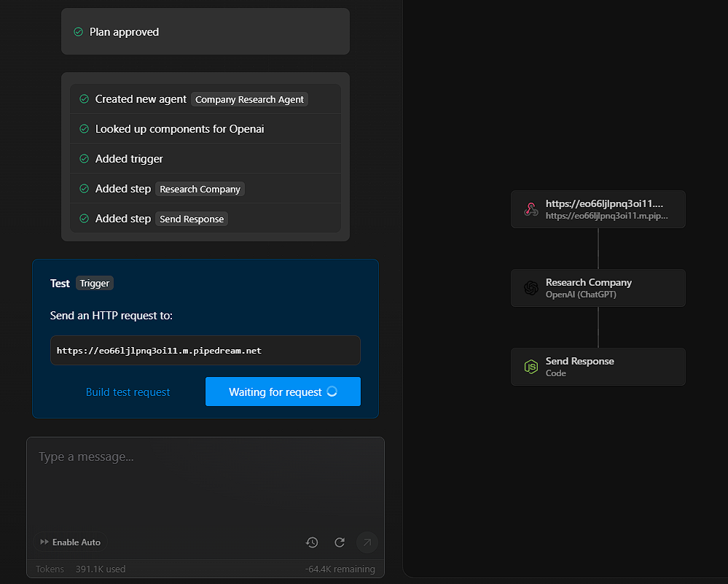This screenshot has width=728, height=584.
Task: Click the chat history clock icon
Action: tap(312, 542)
